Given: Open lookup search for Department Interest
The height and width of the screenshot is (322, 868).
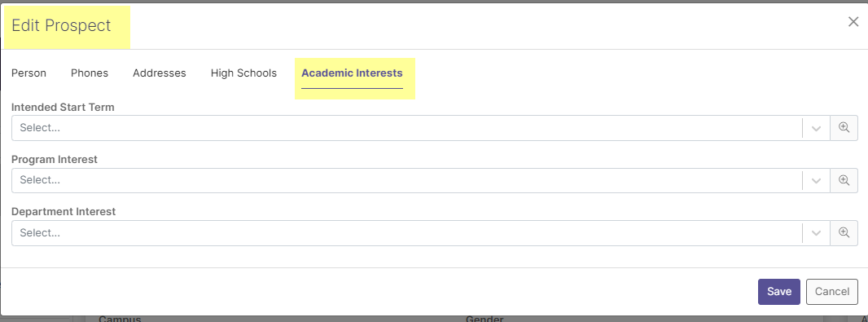Looking at the screenshot, I should pyautogui.click(x=844, y=233).
